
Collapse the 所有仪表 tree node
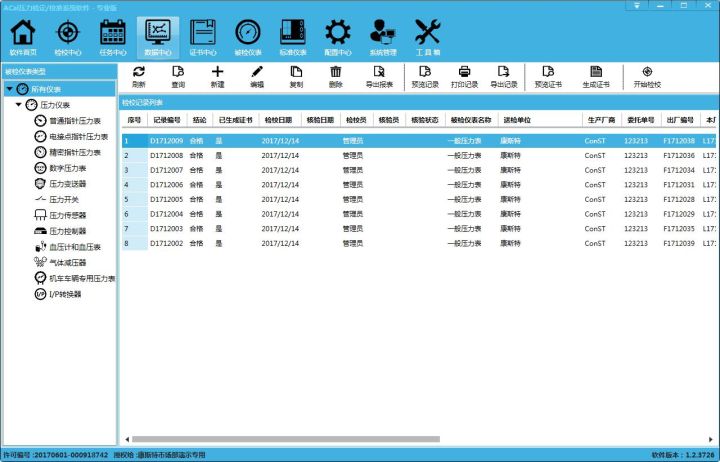9,89
